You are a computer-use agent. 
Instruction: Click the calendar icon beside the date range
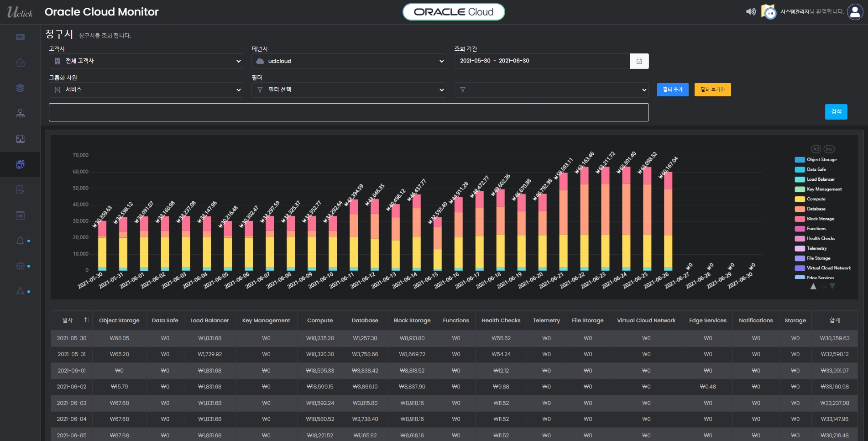639,61
